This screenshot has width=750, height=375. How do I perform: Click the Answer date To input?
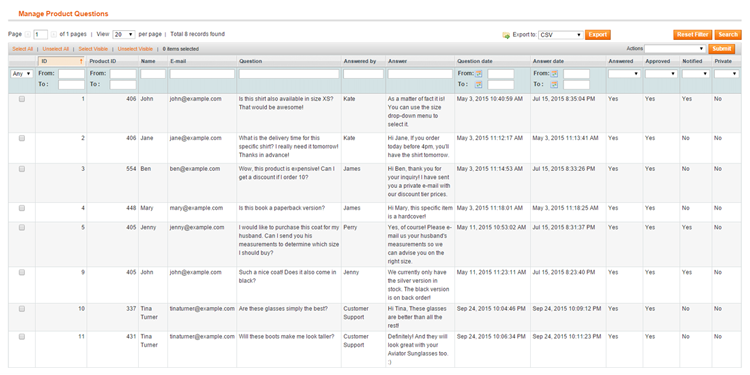[576, 85]
